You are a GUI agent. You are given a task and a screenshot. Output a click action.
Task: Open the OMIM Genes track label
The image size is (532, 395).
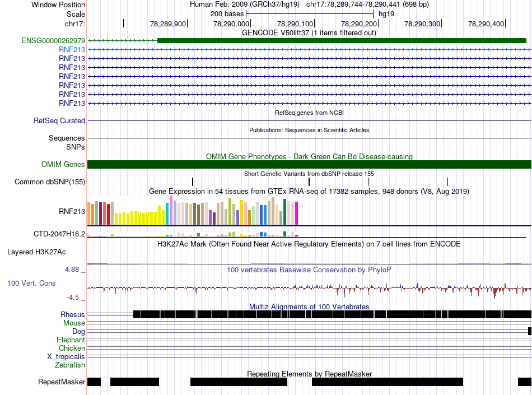coord(63,165)
